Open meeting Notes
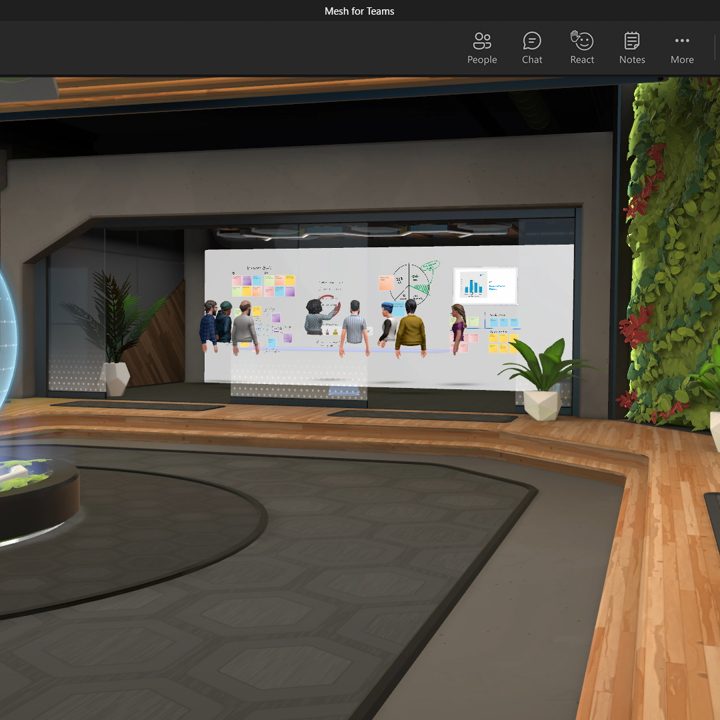The image size is (720, 720). tap(632, 47)
